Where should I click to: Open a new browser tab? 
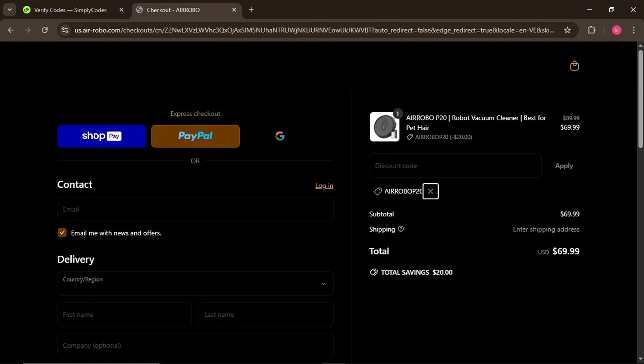[x=251, y=10]
